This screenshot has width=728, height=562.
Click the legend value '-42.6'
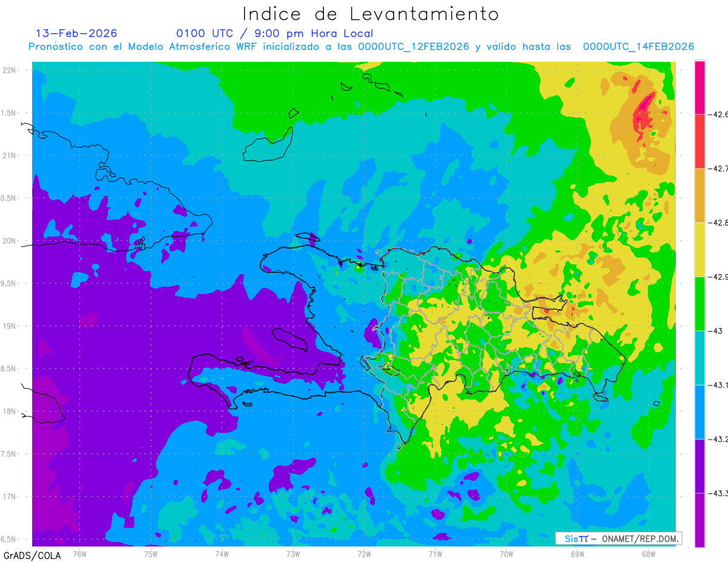point(718,114)
